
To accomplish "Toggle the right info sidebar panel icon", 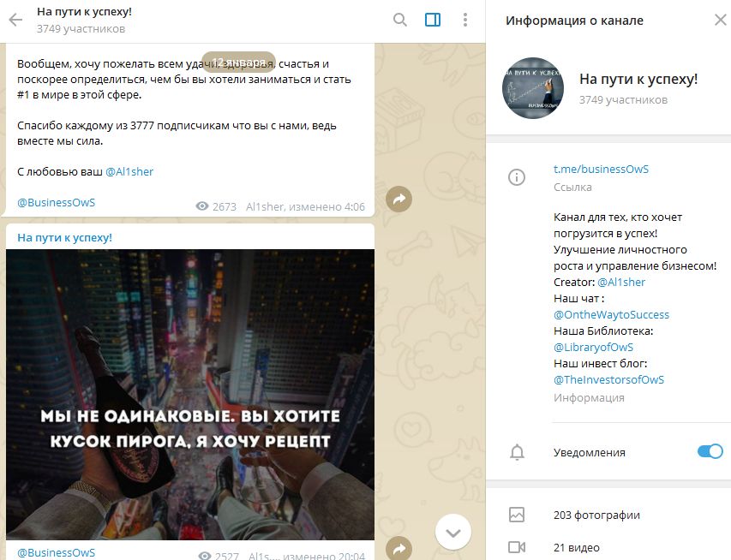I will (433, 20).
